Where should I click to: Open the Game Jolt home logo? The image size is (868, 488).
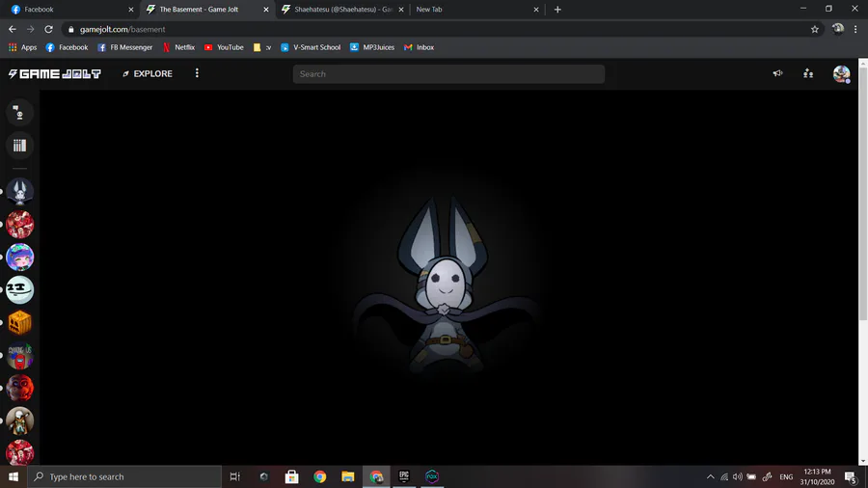[54, 73]
